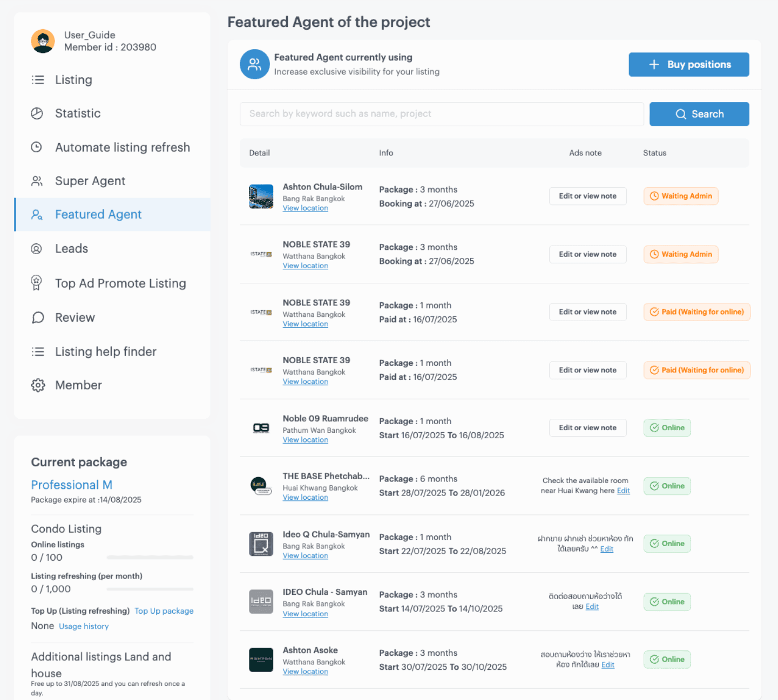
Task: Edit or view note for Ashton Chula-Silom
Action: [587, 196]
